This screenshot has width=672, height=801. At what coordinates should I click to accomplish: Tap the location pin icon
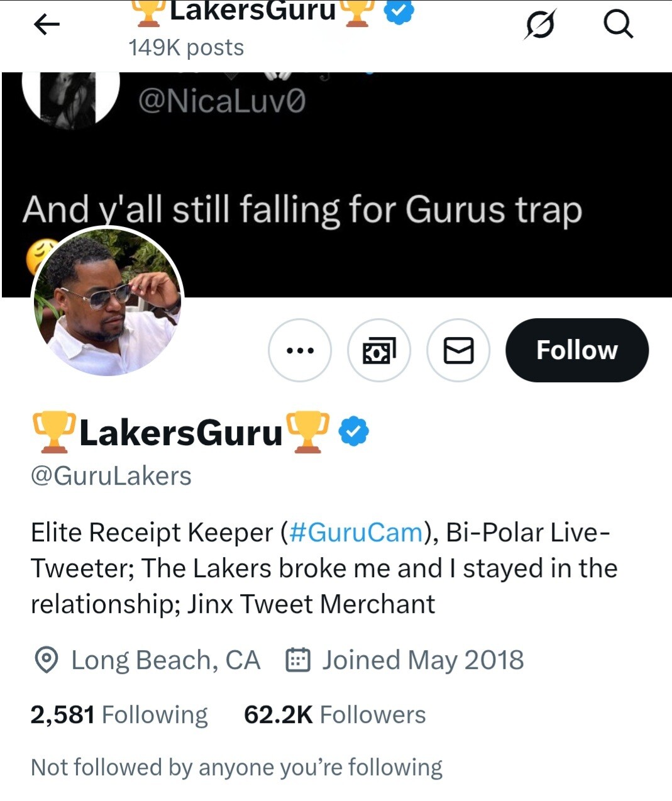pyautogui.click(x=46, y=660)
